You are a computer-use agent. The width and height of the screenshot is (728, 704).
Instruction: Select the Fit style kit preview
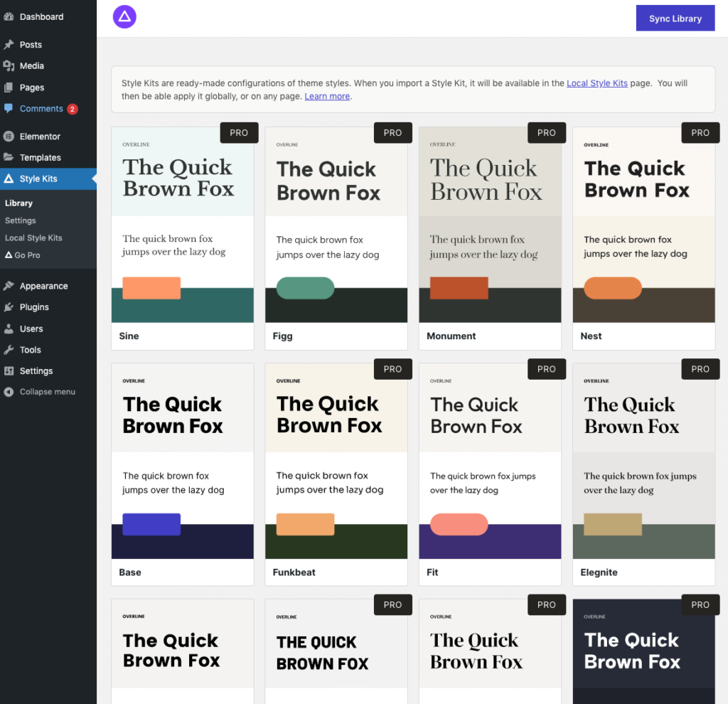pos(490,461)
